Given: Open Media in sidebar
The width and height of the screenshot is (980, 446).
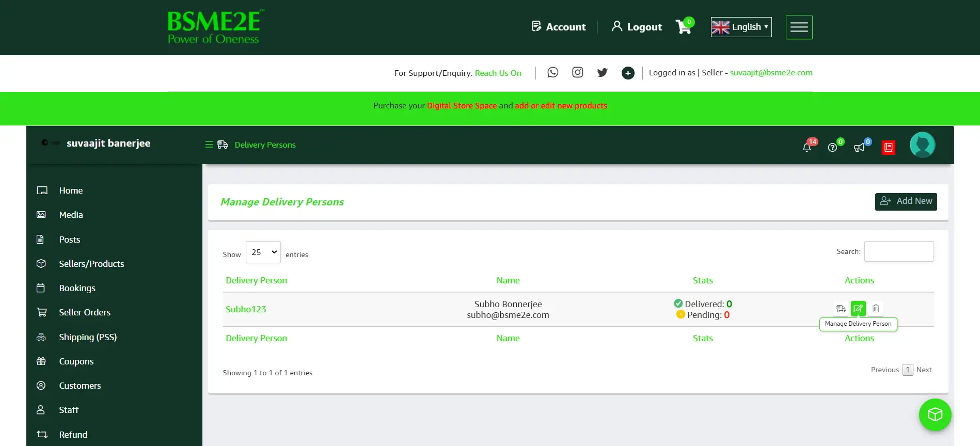Looking at the screenshot, I should [x=71, y=215].
